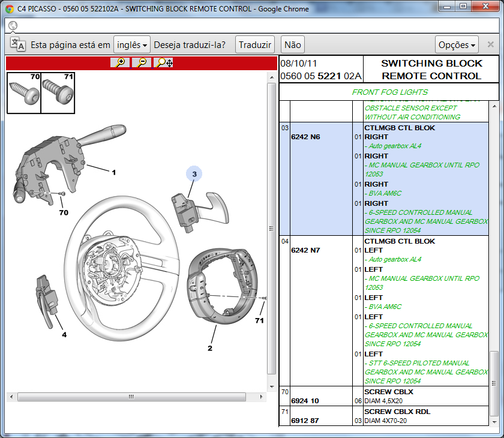Open the inglês language dropdown
504x438 pixels.
point(132,44)
